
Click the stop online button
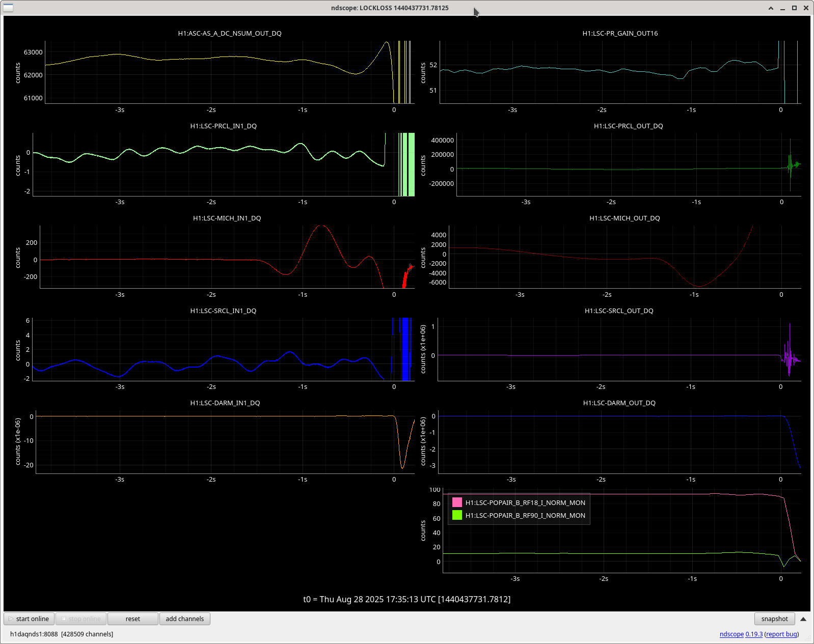pyautogui.click(x=81, y=619)
